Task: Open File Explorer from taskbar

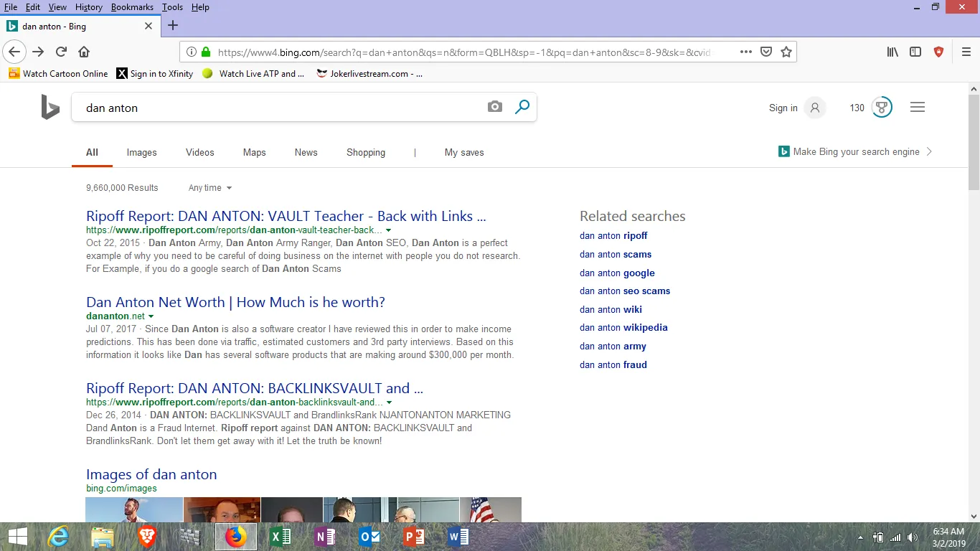Action: (x=102, y=537)
